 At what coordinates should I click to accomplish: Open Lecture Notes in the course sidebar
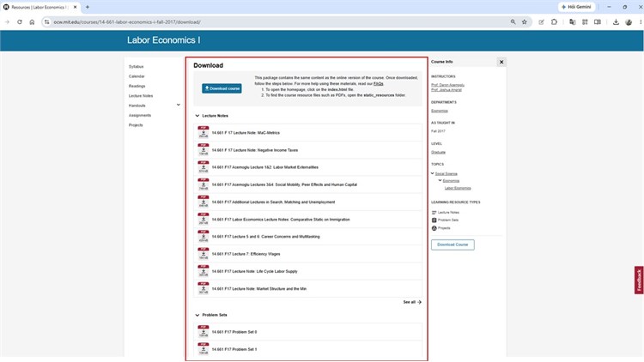pos(141,95)
